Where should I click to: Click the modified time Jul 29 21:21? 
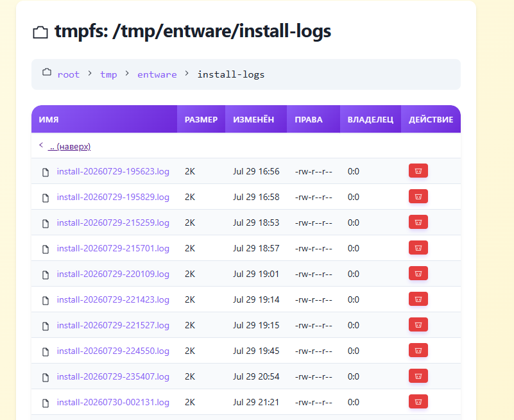[256, 402]
